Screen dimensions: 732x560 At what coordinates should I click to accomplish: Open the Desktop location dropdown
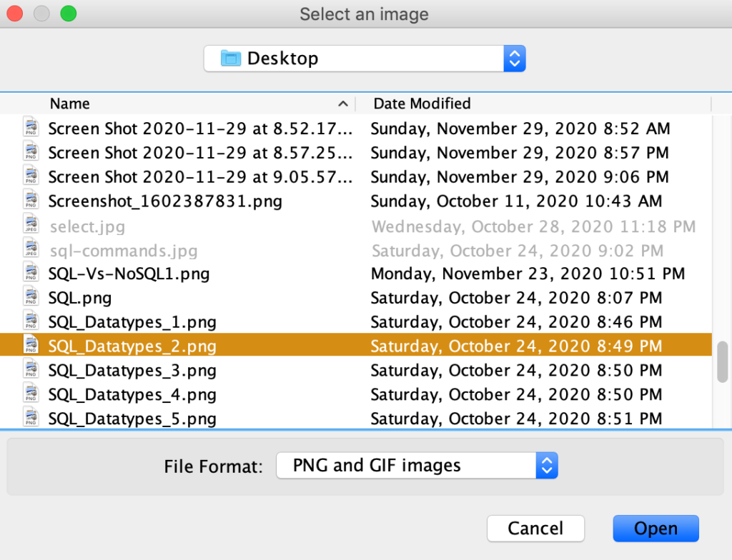(x=514, y=59)
